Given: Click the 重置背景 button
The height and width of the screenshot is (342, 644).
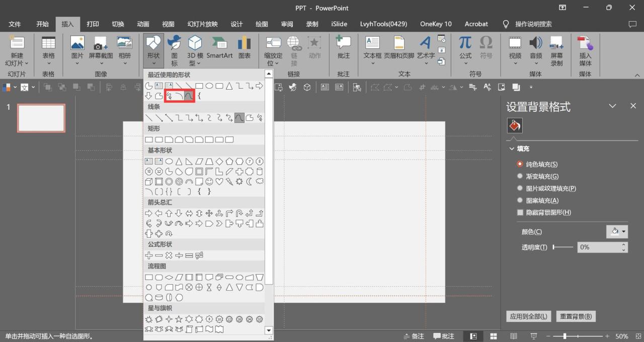Looking at the screenshot, I should click(x=576, y=316).
